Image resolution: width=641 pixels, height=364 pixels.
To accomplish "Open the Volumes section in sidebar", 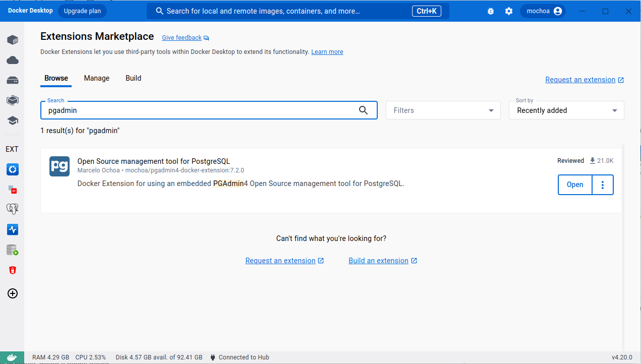I will [x=13, y=80].
